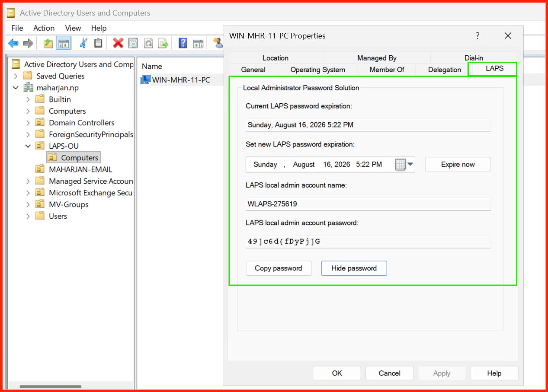Collapse the maharjan.np domain node
This screenshot has width=548, height=392.
tap(16, 88)
